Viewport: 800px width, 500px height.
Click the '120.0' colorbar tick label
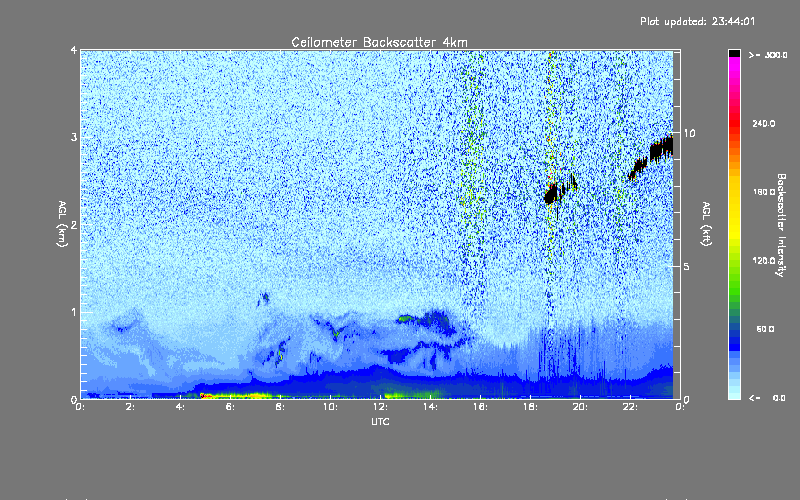point(763,260)
